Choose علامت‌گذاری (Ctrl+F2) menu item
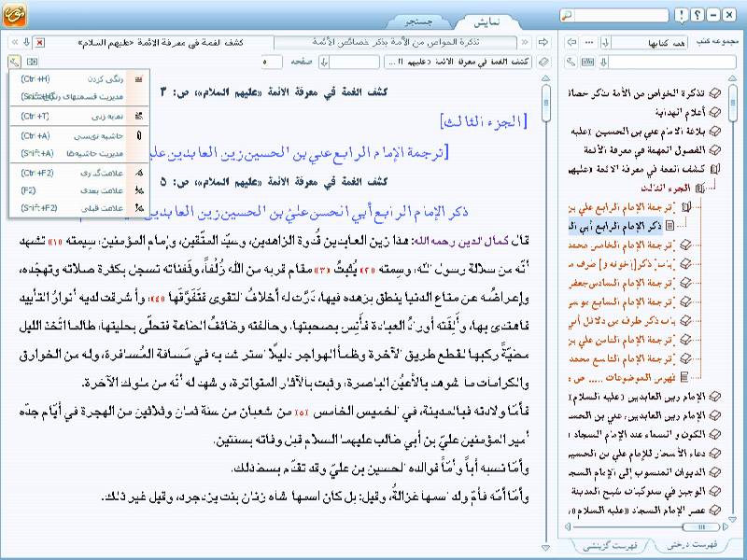 pos(79,173)
